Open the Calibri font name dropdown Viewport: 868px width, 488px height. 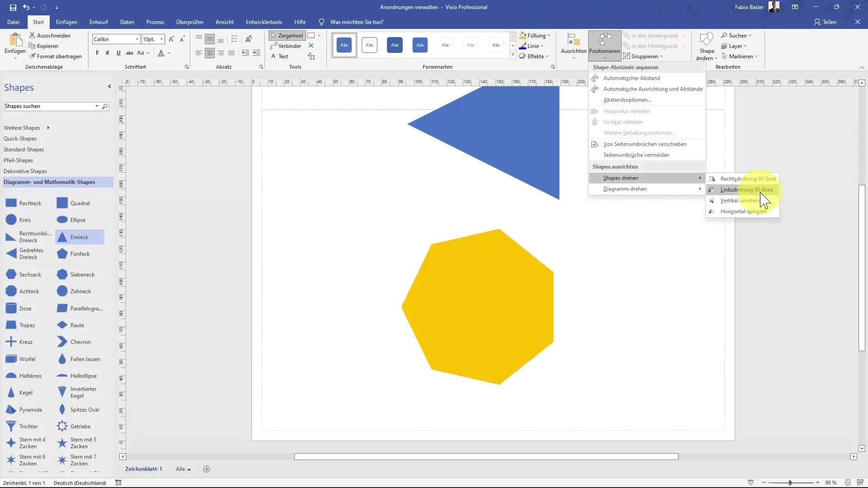(x=137, y=39)
